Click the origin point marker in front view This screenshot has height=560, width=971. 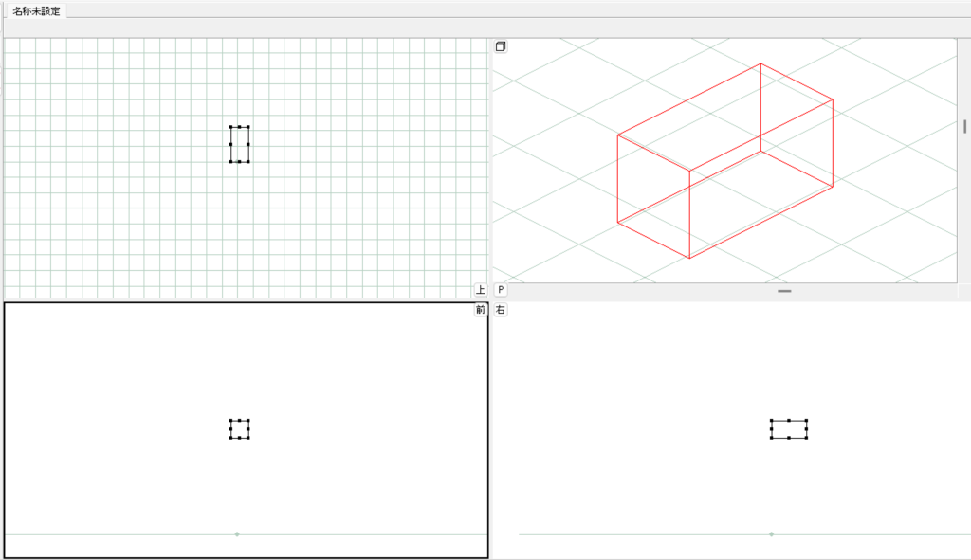(x=237, y=534)
